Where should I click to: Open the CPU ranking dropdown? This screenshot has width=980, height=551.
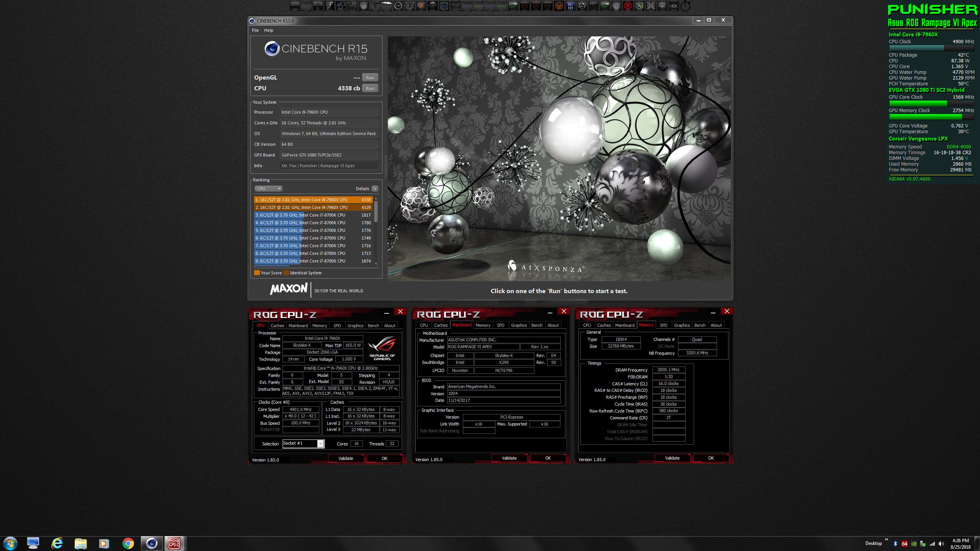[268, 189]
